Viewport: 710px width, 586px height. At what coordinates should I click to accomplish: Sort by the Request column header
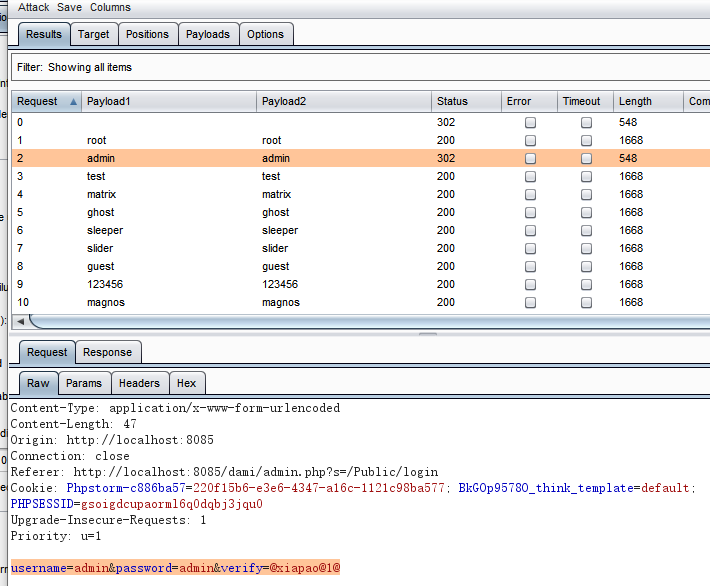(x=46, y=101)
